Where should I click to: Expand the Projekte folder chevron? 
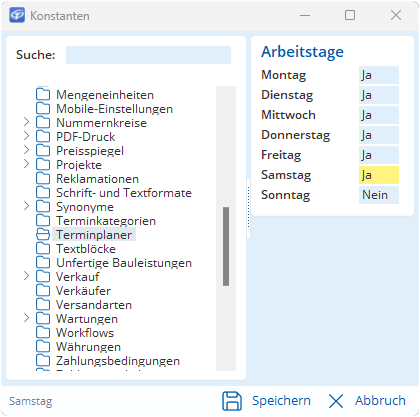pyautogui.click(x=27, y=164)
